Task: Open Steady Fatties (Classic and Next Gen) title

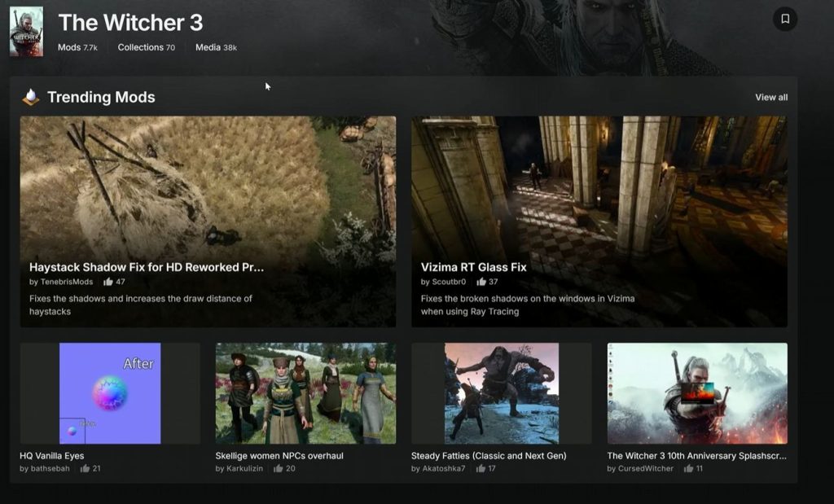Action: point(489,456)
